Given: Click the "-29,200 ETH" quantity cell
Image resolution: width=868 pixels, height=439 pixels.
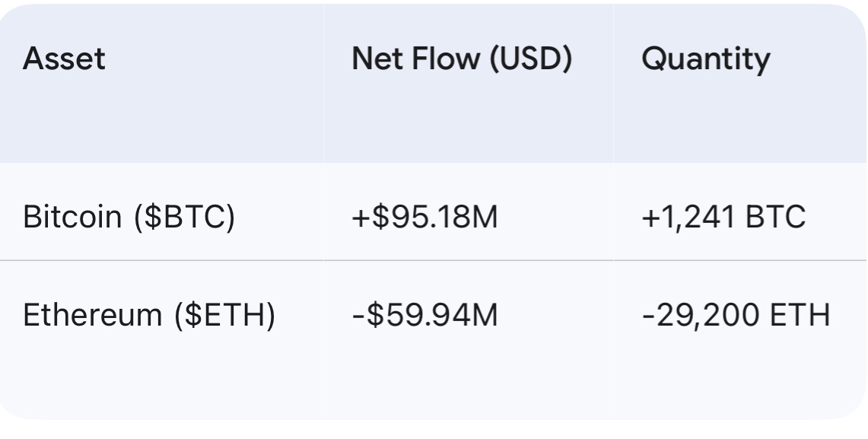Looking at the screenshot, I should coord(736,315).
